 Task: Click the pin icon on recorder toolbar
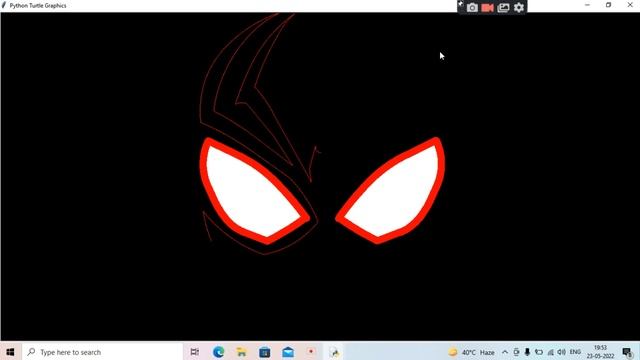click(x=460, y=3)
